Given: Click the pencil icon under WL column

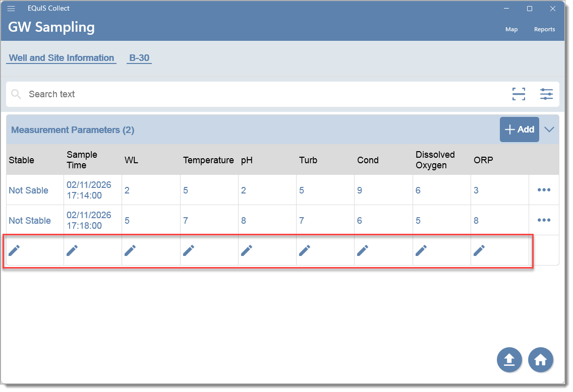Looking at the screenshot, I should click(x=130, y=250).
